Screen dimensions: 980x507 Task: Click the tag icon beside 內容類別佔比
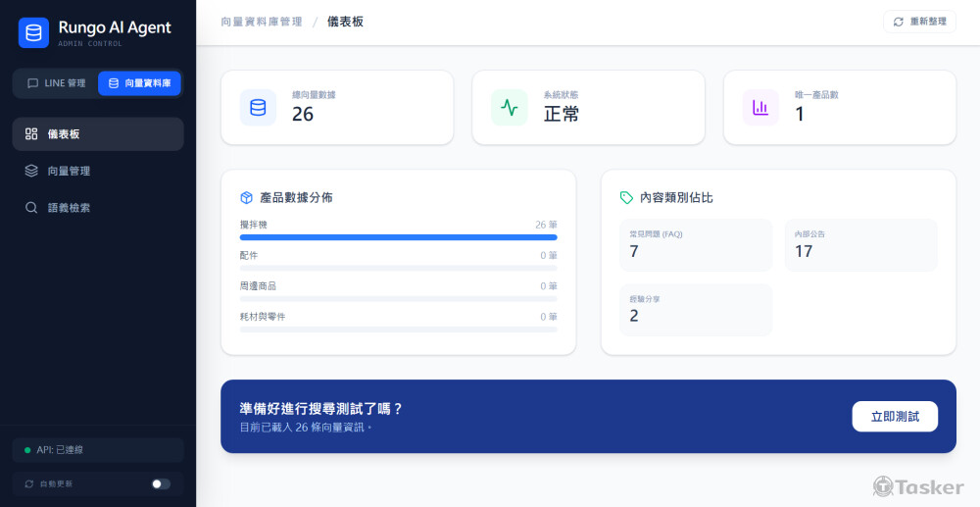click(626, 197)
